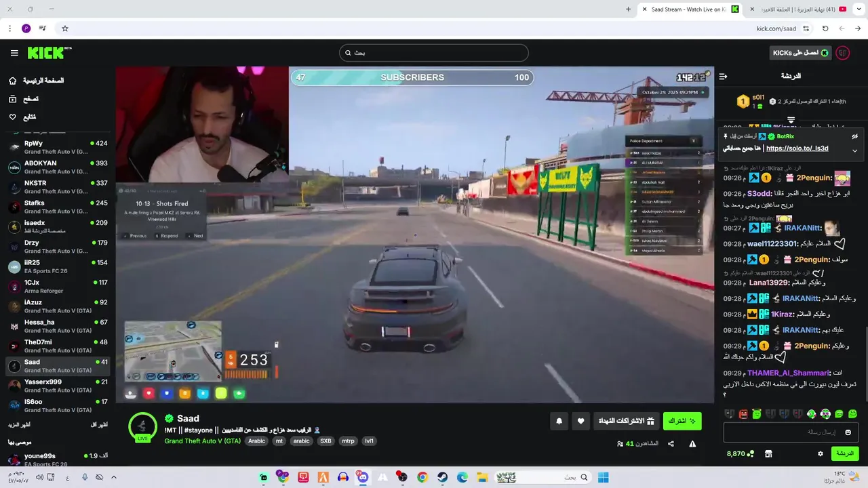
Task: Click the kick.com/saad address bar
Action: pos(776,28)
